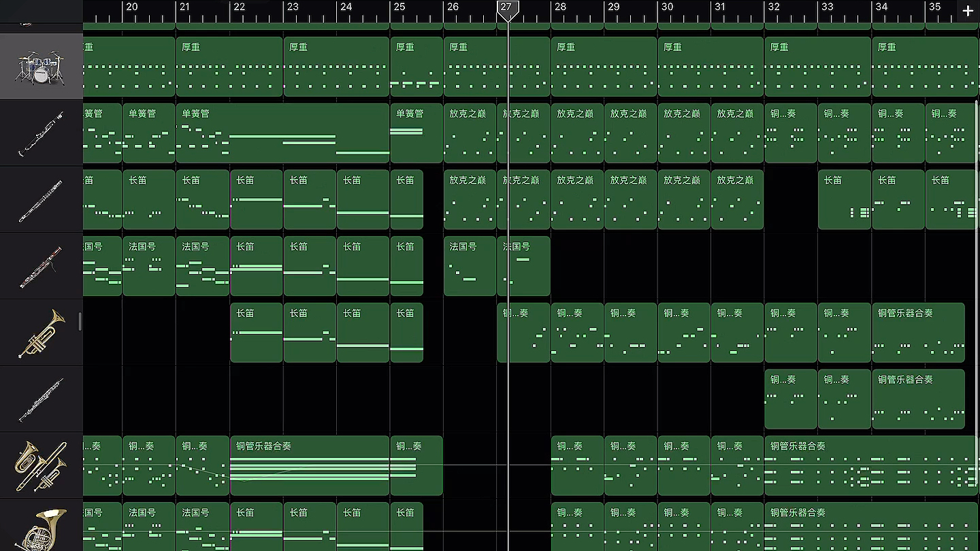Select flute track 长笛 region at bar 20
This screenshot has width=980, height=551.
(149, 199)
